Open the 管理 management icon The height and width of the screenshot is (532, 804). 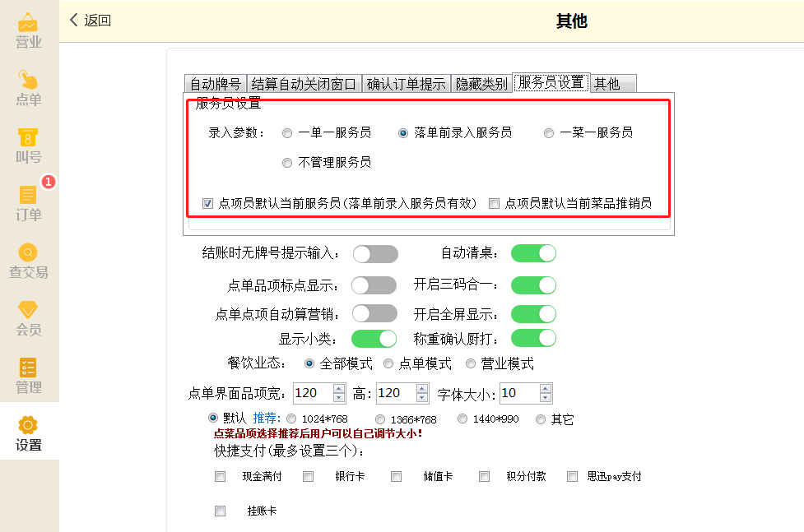point(28,368)
